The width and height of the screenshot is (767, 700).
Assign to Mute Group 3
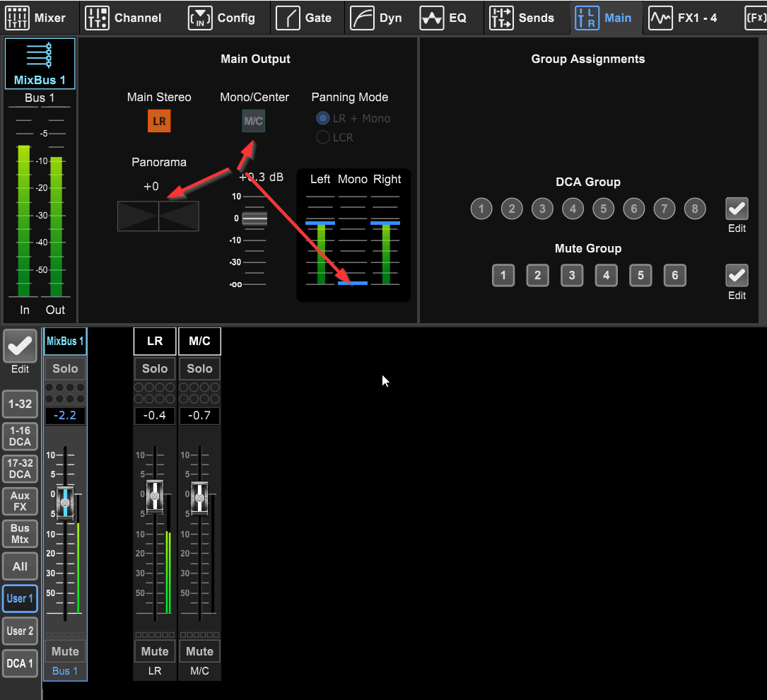pyautogui.click(x=572, y=275)
